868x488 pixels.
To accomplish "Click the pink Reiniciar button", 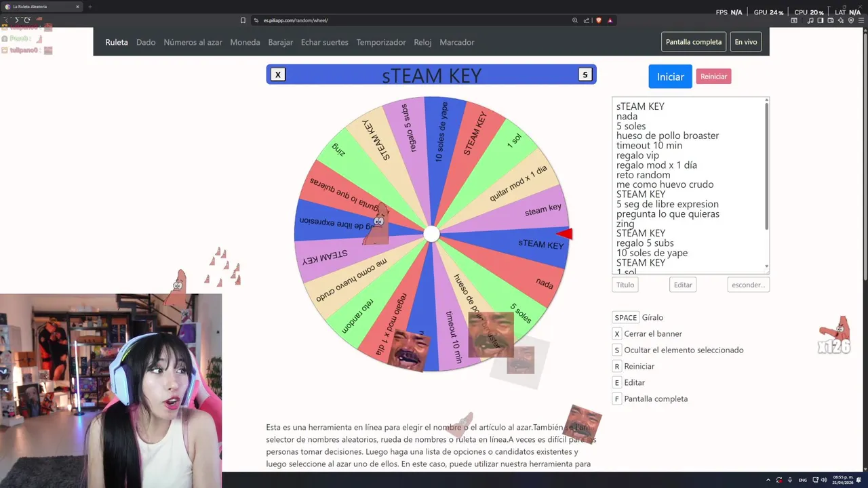I will click(713, 77).
